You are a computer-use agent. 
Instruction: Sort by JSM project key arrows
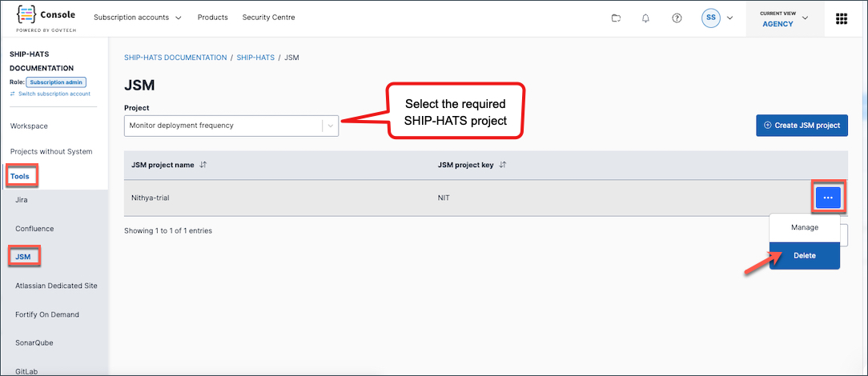(503, 165)
